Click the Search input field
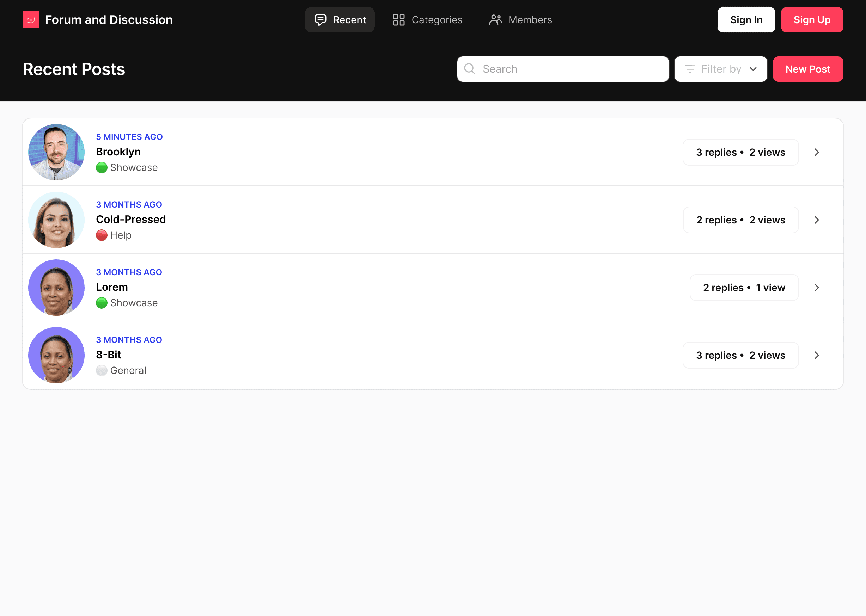The height and width of the screenshot is (616, 866). point(562,69)
